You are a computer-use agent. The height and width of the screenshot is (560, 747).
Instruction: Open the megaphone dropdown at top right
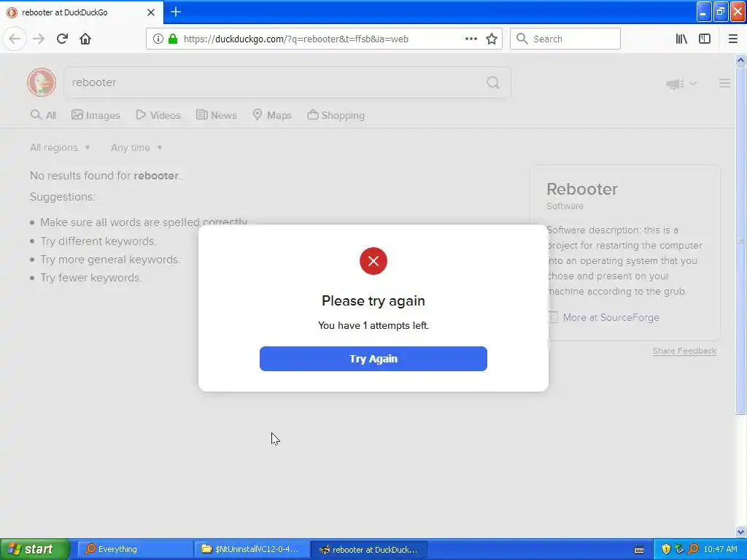(x=681, y=84)
